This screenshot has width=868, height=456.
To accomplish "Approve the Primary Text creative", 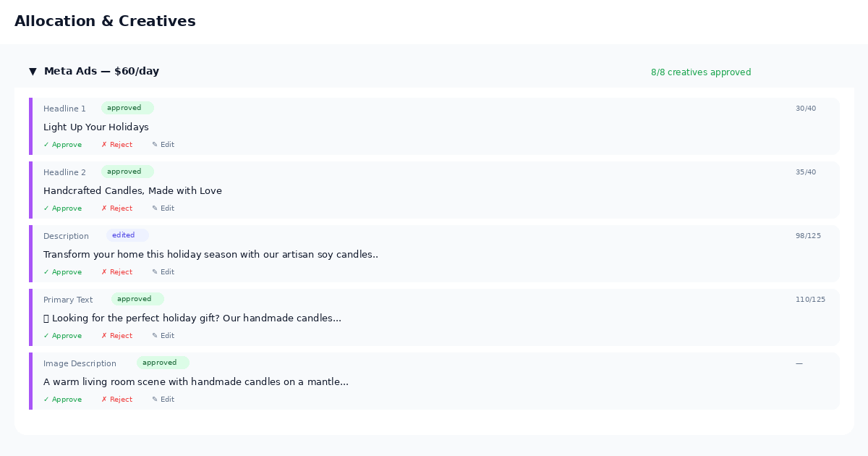I will pyautogui.click(x=62, y=336).
